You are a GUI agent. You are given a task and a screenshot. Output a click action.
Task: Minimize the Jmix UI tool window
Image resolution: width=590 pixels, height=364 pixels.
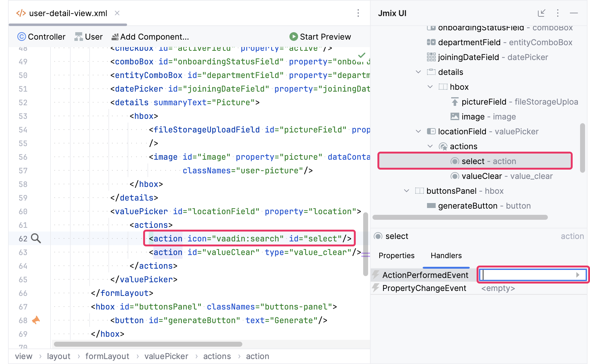tap(574, 13)
